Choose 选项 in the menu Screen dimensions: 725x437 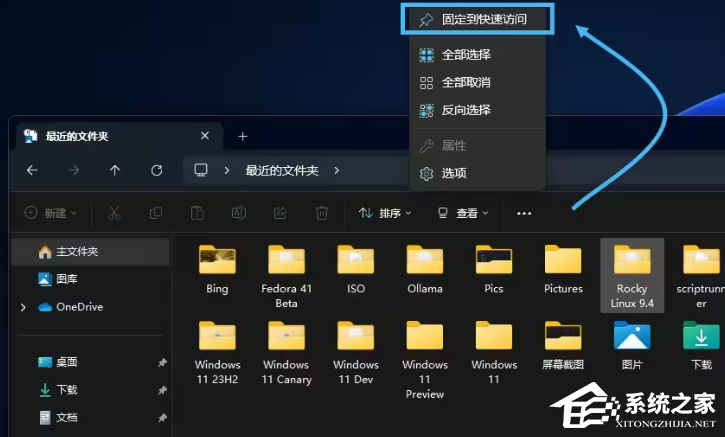[x=477, y=173]
